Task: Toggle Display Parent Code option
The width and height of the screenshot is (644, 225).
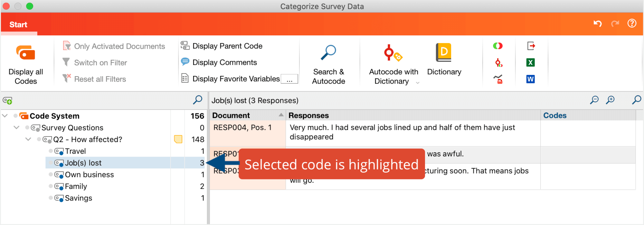Action: [222, 46]
